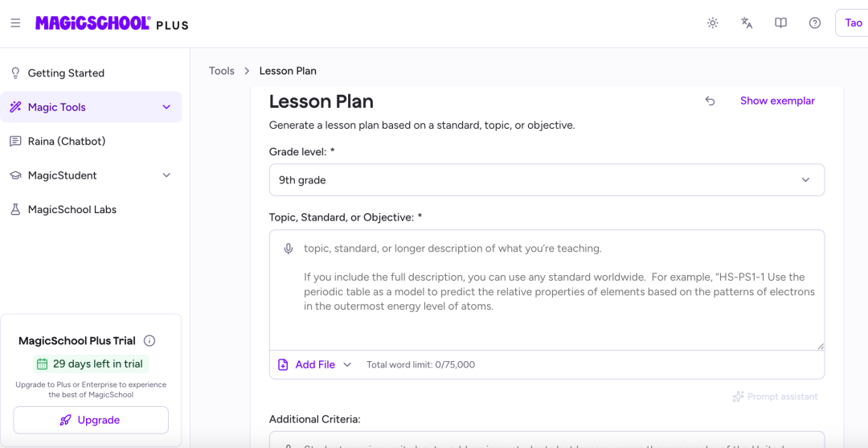Viewport: 868px width, 448px height.
Task: Open MagicSchool Labs in sidebar
Action: click(x=91, y=210)
